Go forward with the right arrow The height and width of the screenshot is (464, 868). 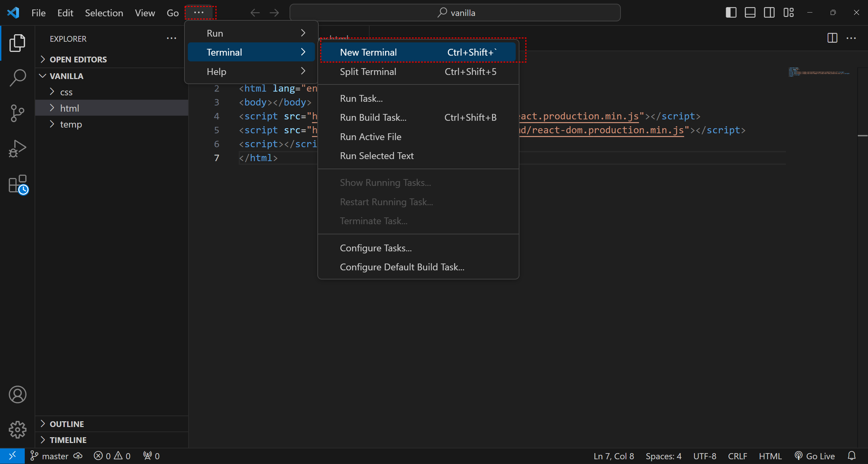(274, 13)
